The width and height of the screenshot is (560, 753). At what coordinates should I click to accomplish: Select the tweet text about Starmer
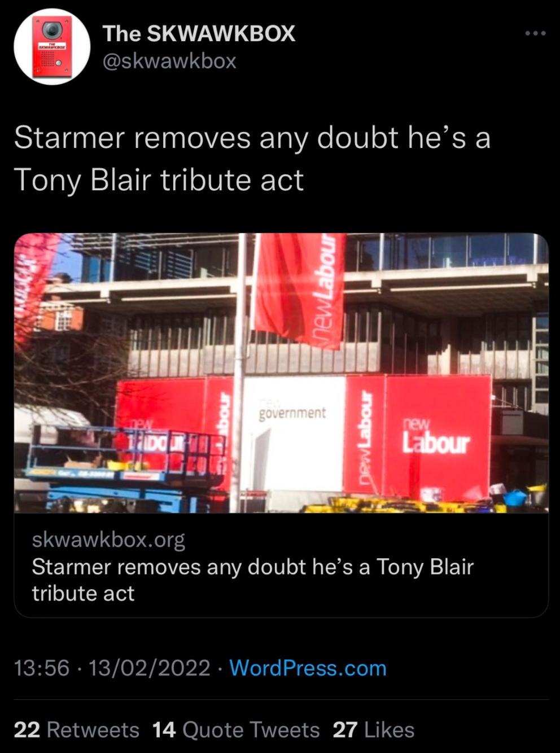click(252, 159)
